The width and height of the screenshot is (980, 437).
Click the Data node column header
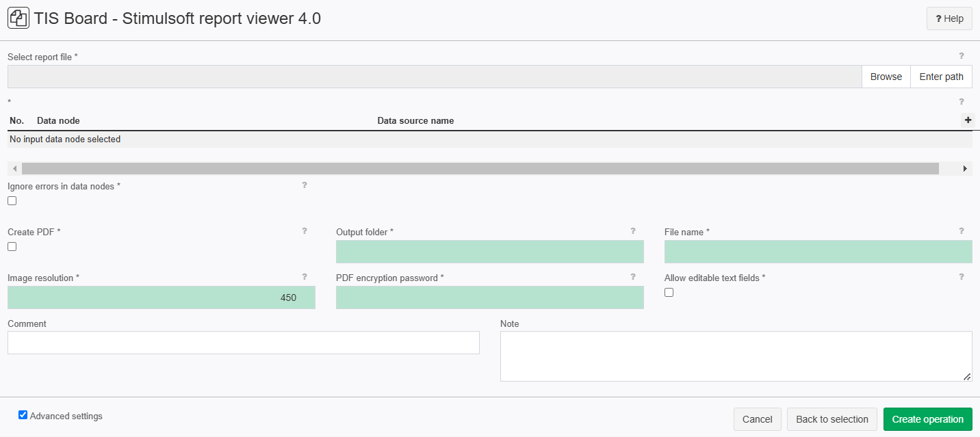point(58,120)
